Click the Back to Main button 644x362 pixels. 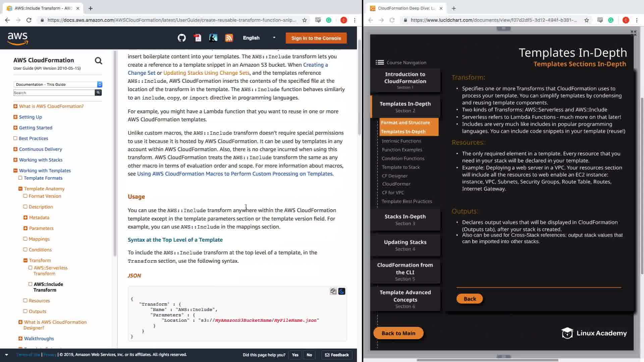398,333
